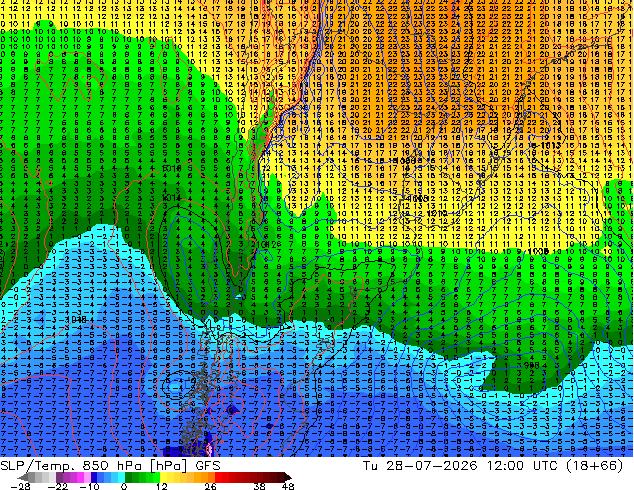Click the 1018 isobar label over the blue area
Screen dimensions: 634x490
click(x=76, y=319)
